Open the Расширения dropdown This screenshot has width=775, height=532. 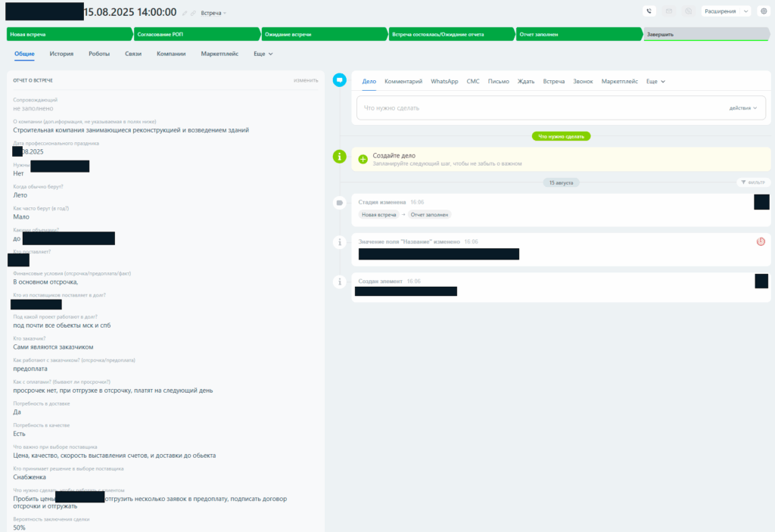coord(726,11)
